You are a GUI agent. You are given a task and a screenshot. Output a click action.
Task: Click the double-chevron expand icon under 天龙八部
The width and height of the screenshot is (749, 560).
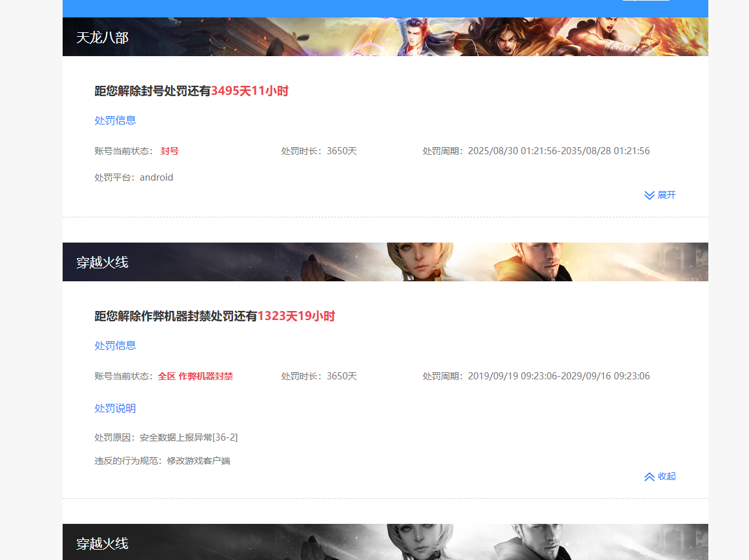click(x=648, y=195)
